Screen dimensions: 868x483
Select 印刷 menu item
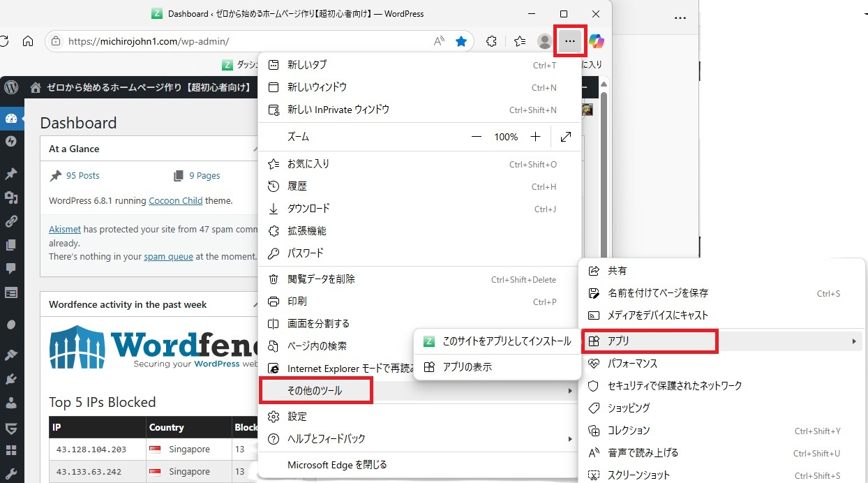click(x=419, y=302)
